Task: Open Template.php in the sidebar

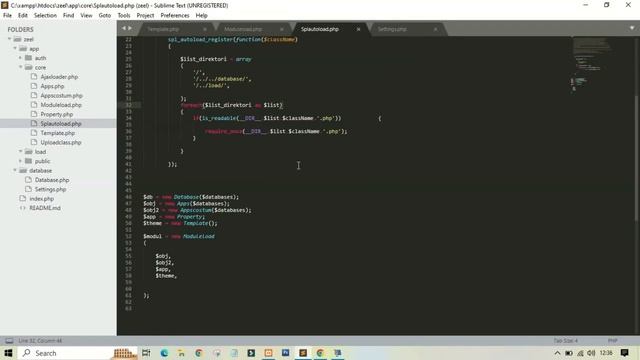Action: pyautogui.click(x=58, y=133)
